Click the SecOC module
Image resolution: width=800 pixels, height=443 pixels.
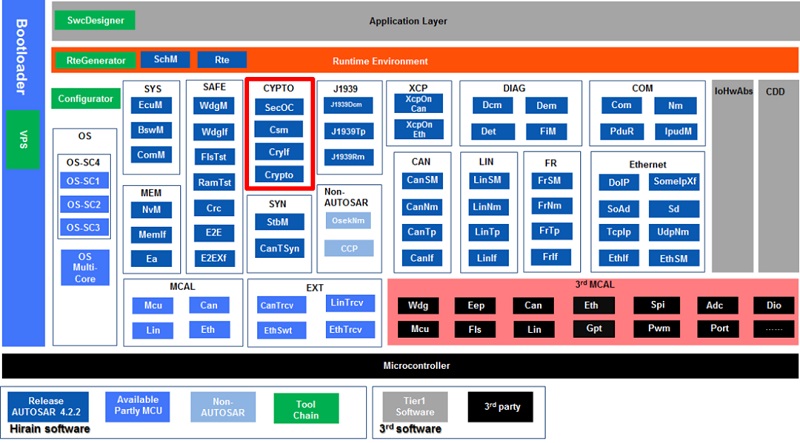point(279,107)
